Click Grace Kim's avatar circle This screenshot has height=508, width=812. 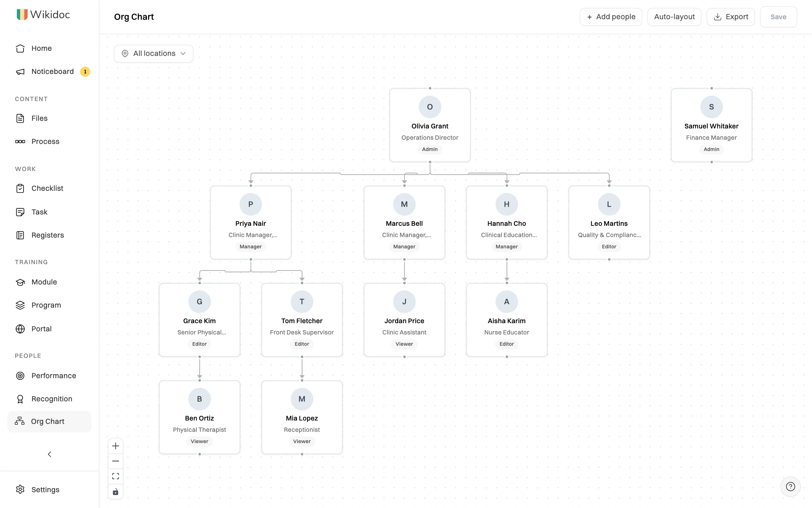pos(199,302)
